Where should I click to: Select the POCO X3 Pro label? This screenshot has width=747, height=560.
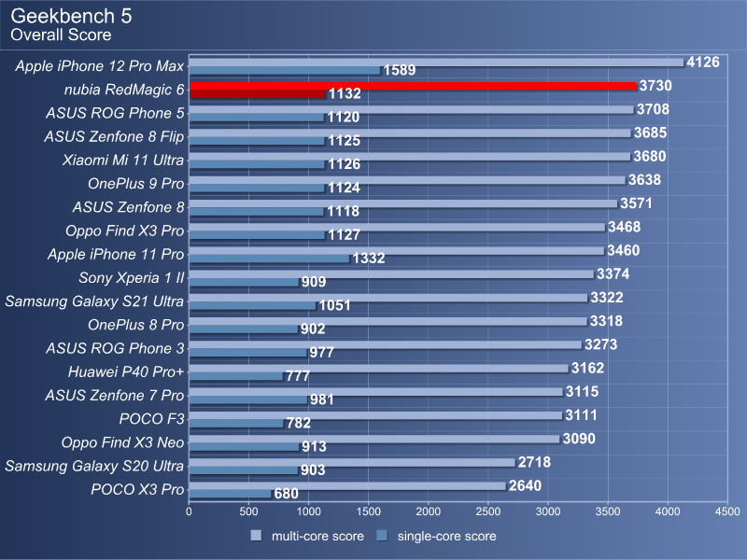coord(137,489)
